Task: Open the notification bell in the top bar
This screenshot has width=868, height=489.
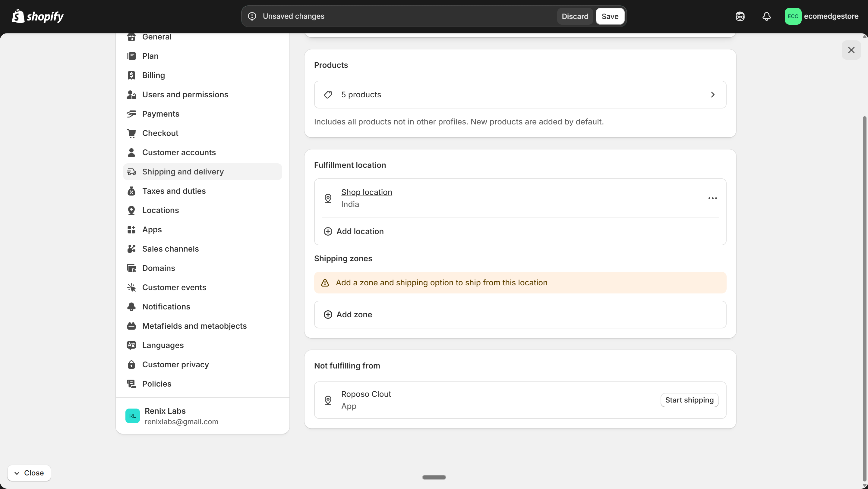Action: [766, 16]
